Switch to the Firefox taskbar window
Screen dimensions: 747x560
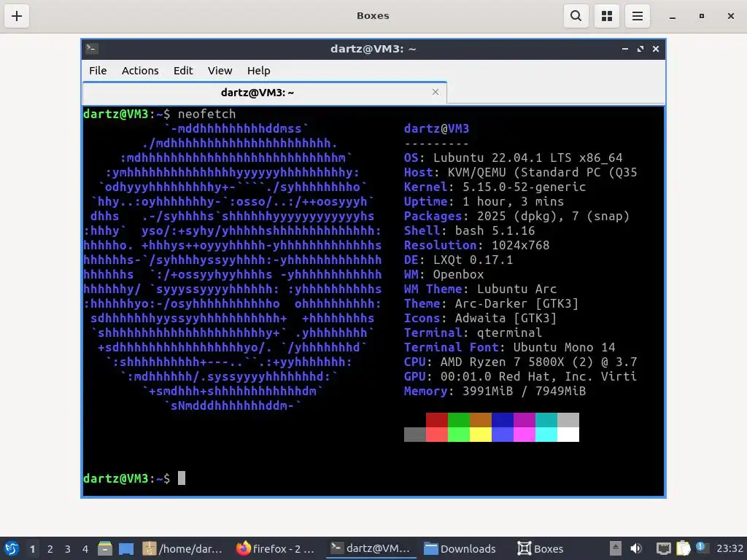(275, 548)
